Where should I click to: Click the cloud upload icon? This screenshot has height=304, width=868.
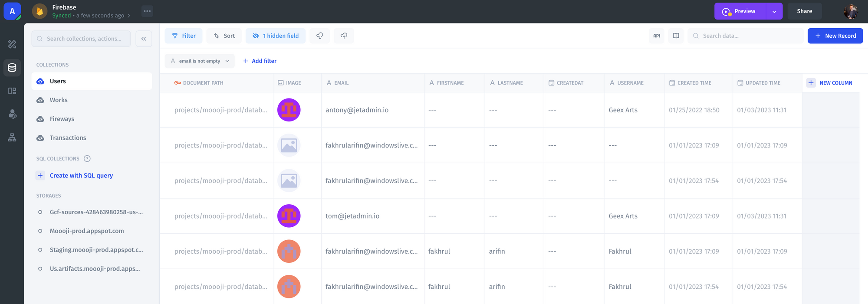pyautogui.click(x=344, y=36)
